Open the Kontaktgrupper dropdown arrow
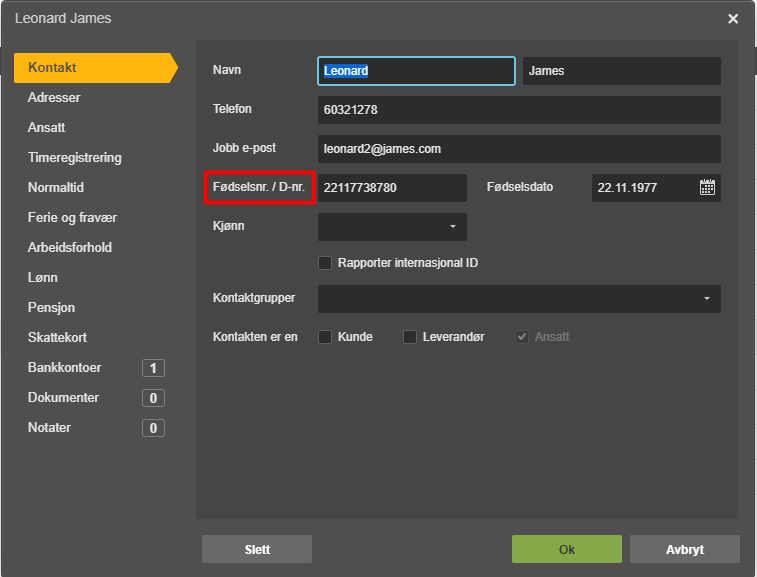Image resolution: width=757 pixels, height=577 pixels. click(x=707, y=299)
